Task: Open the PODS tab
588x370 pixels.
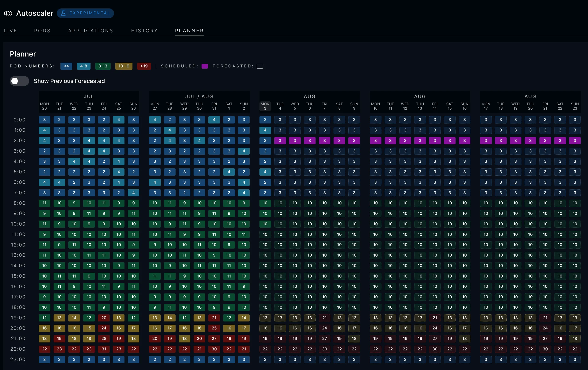Action: 42,31
